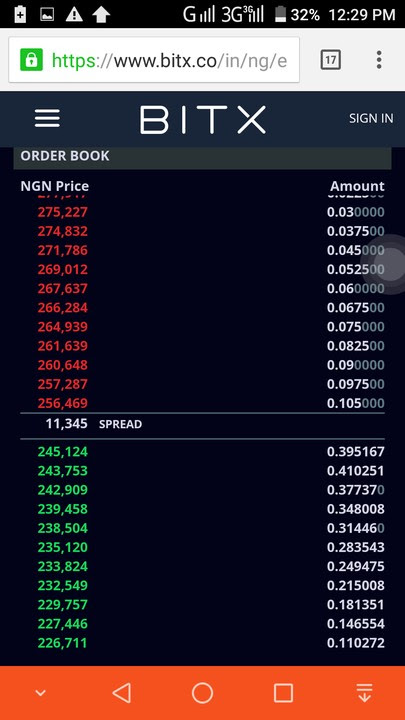
Task: Tap the Android back navigation button
Action: click(122, 692)
